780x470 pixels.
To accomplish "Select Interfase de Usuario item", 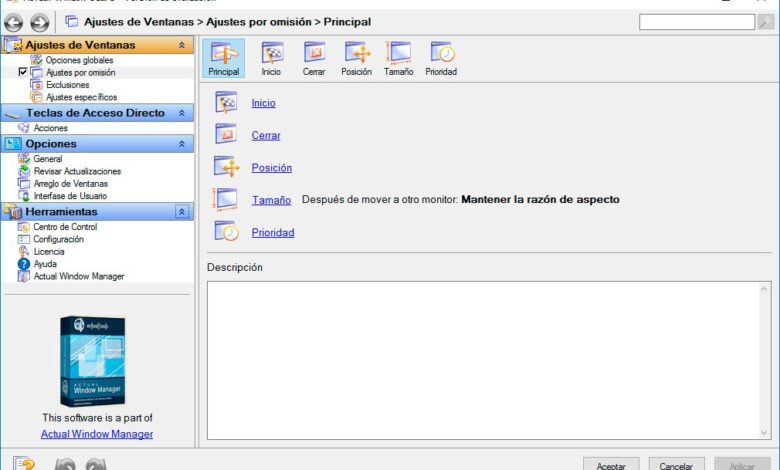I will click(x=70, y=196).
